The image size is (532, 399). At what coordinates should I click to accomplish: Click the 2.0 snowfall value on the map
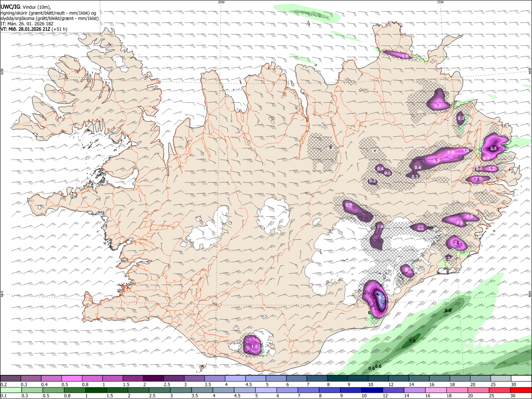click(478, 179)
